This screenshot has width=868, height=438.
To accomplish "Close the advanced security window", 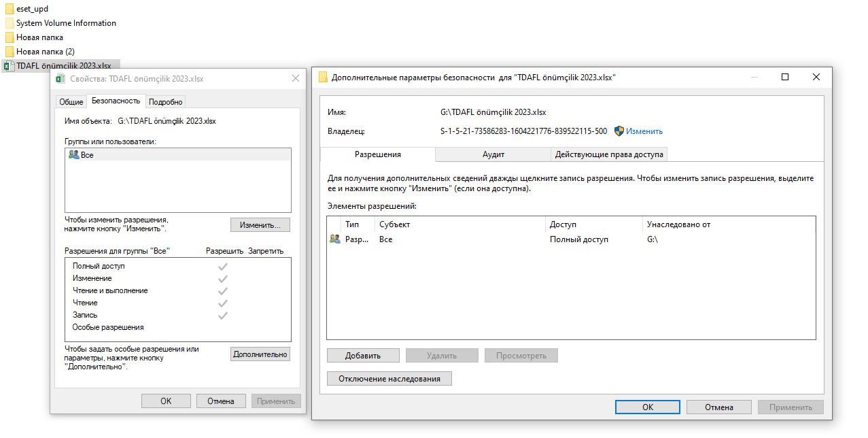I will tap(816, 78).
